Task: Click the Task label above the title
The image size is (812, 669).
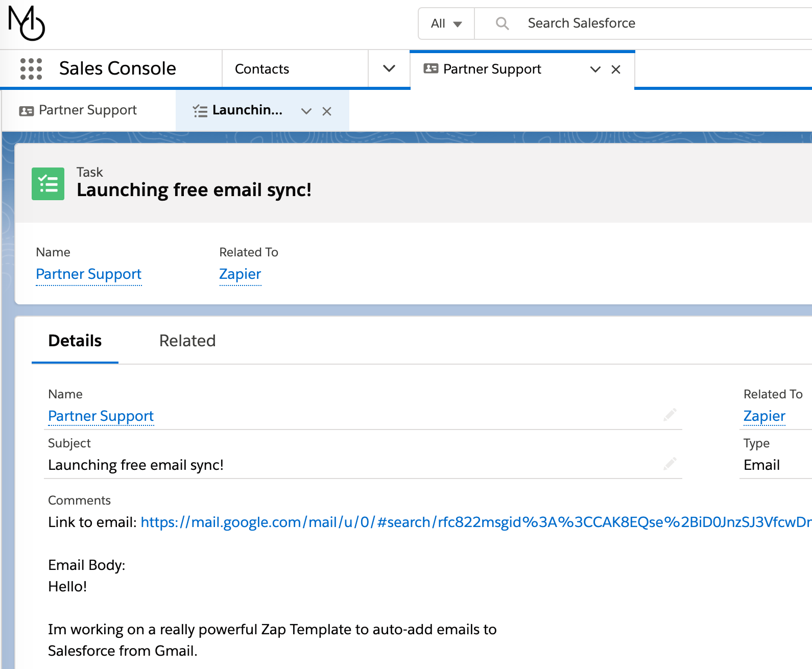Action: 90,172
